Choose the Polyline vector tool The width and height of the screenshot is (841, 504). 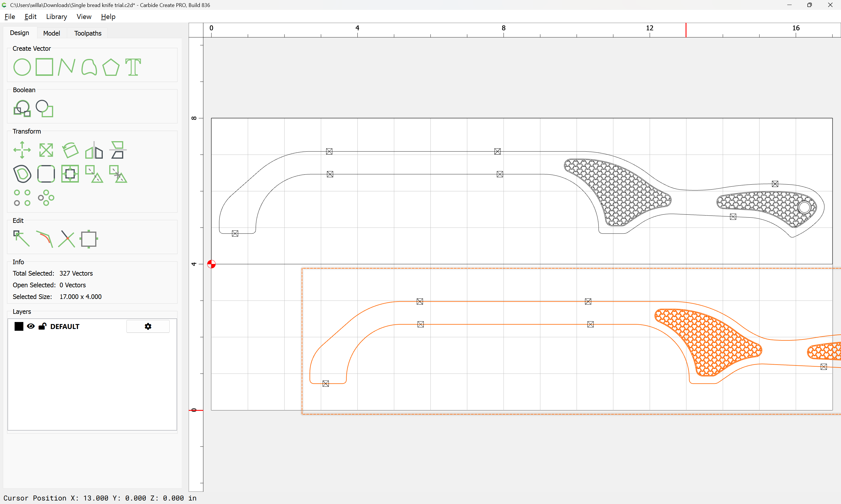click(x=66, y=67)
